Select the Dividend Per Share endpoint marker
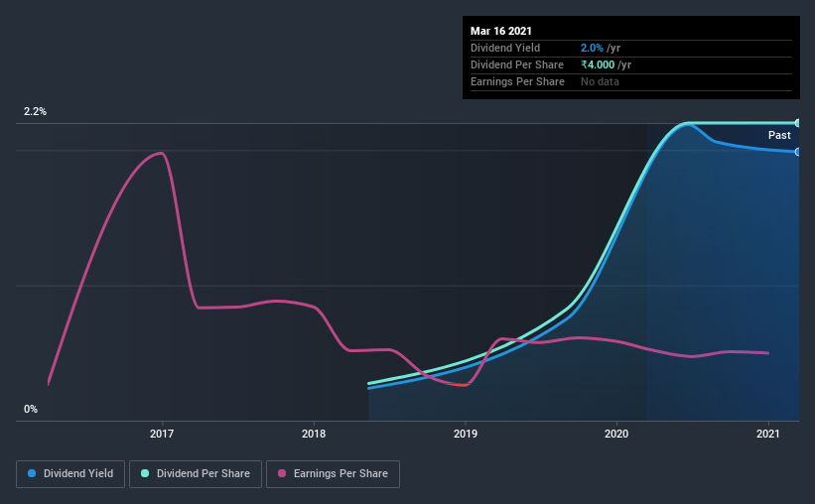Image resolution: width=815 pixels, height=504 pixels. [797, 123]
